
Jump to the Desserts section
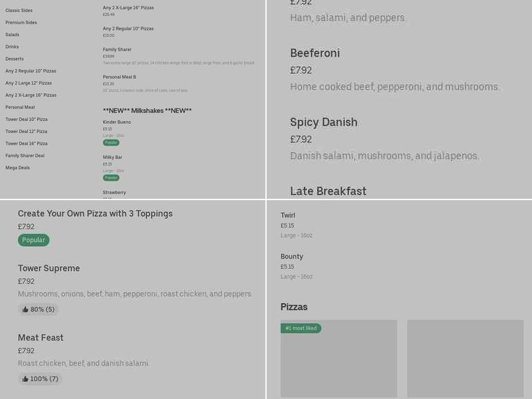point(15,59)
